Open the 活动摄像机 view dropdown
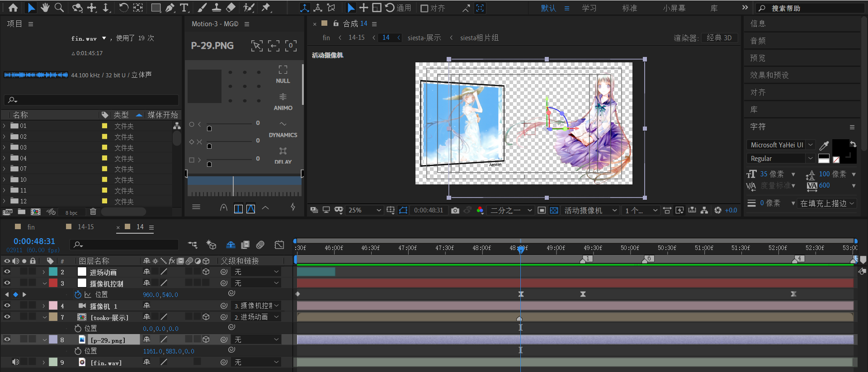 coord(590,210)
